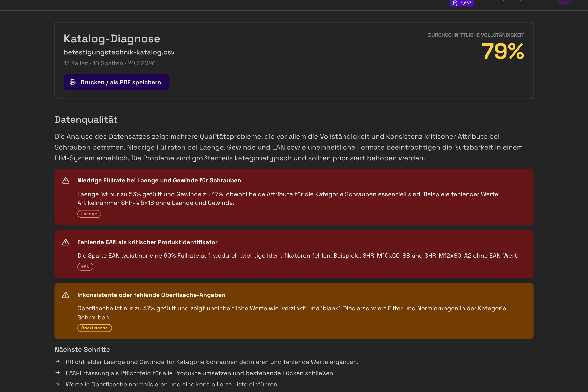Screen dimensions: 588x392
Task: Click the Drucken / als PDF speichern button
Action: (116, 82)
